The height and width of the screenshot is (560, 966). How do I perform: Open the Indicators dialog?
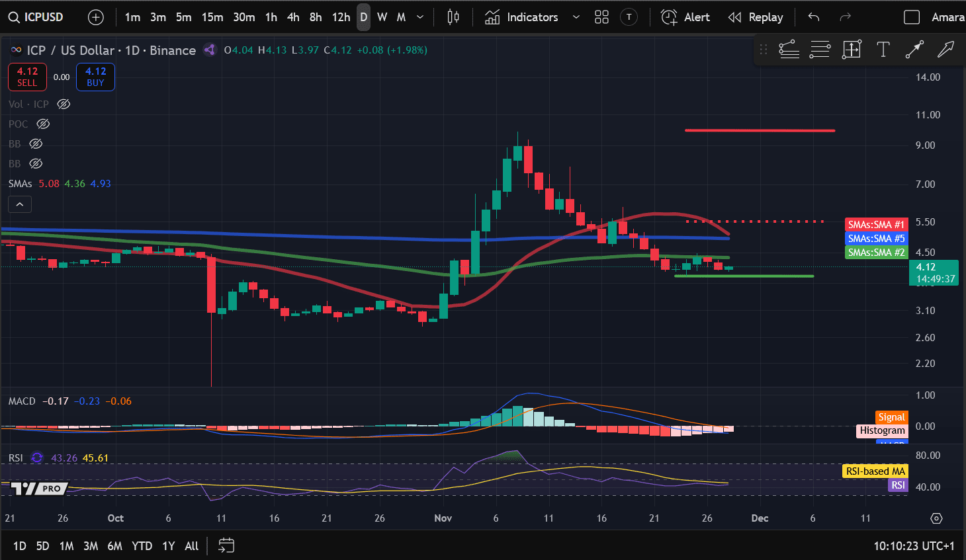[521, 17]
